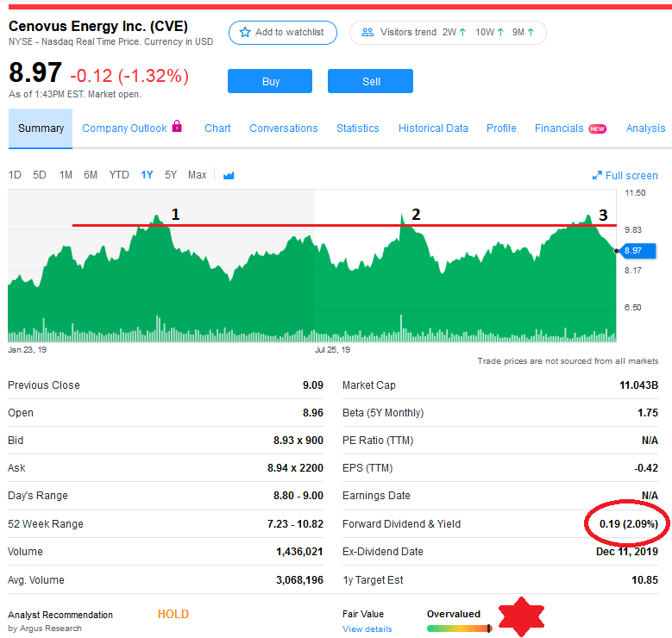Open the Historical Data tab
This screenshot has width=672, height=638.
tap(433, 128)
